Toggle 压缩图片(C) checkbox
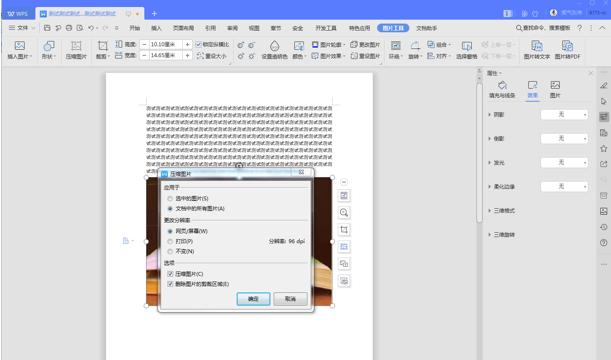The width and height of the screenshot is (611, 360). (x=170, y=274)
